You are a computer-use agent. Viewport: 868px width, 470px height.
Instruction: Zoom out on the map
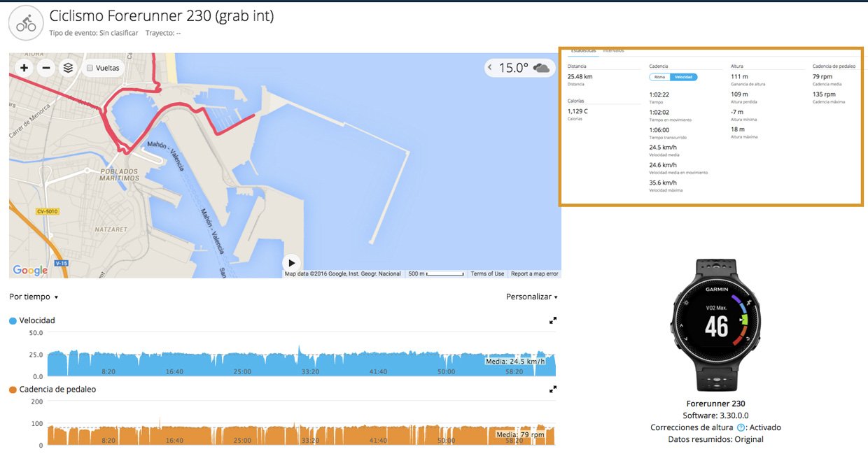46,68
